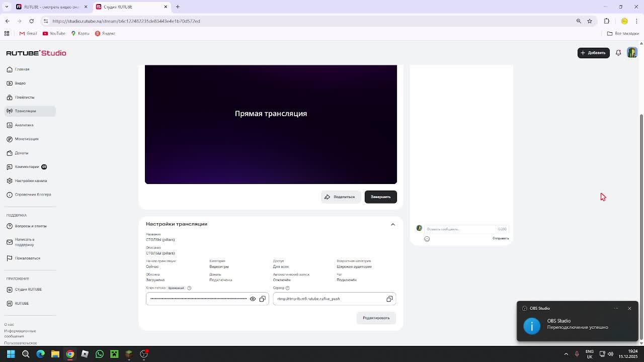The image size is (644, 362).
Task: Click the help icon next to Сервер
Action: tap(287, 288)
